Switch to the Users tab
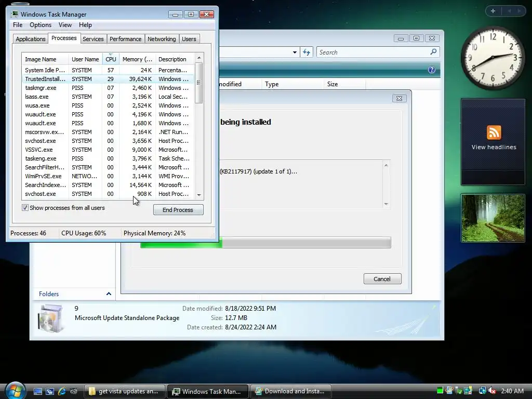532x399 pixels. coord(189,39)
